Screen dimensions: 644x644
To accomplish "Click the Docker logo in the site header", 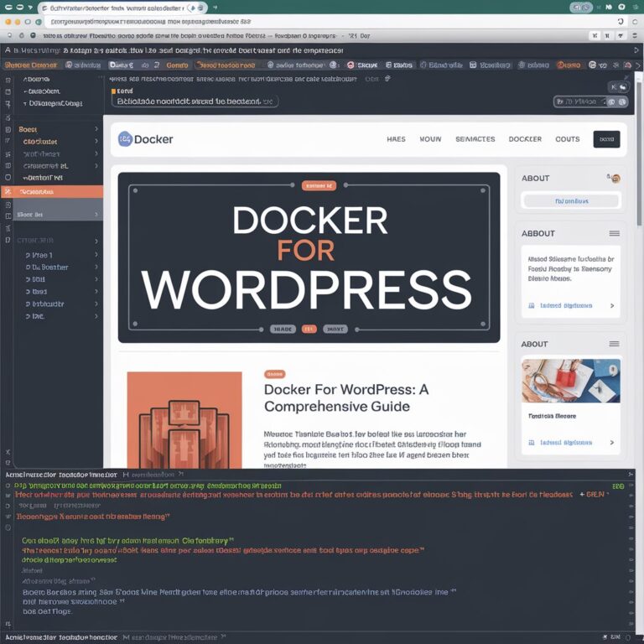I will [145, 139].
